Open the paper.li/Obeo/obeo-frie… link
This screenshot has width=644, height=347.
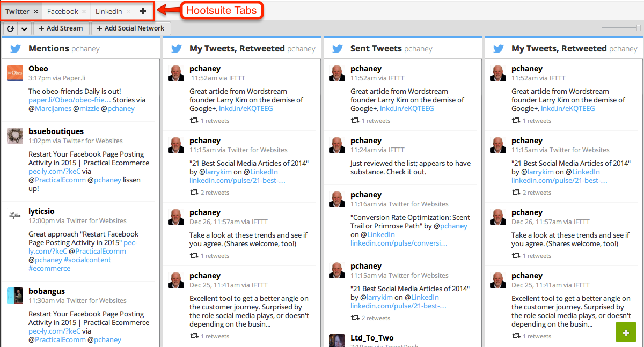pos(70,100)
